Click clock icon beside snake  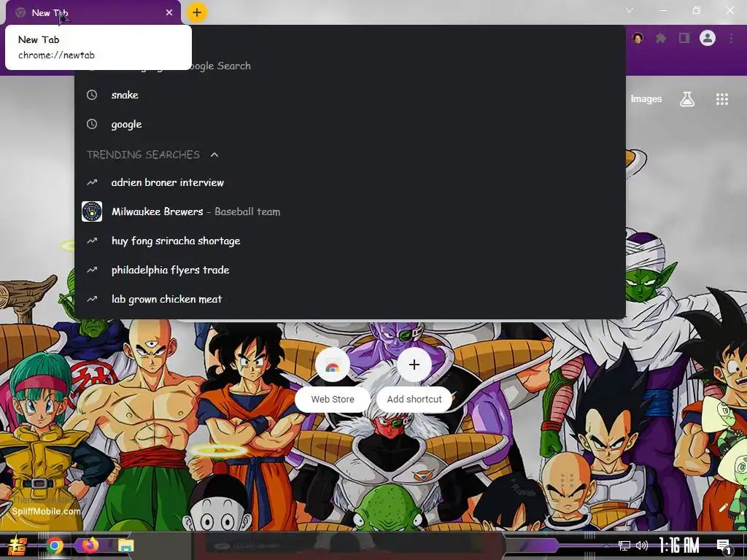pos(92,95)
